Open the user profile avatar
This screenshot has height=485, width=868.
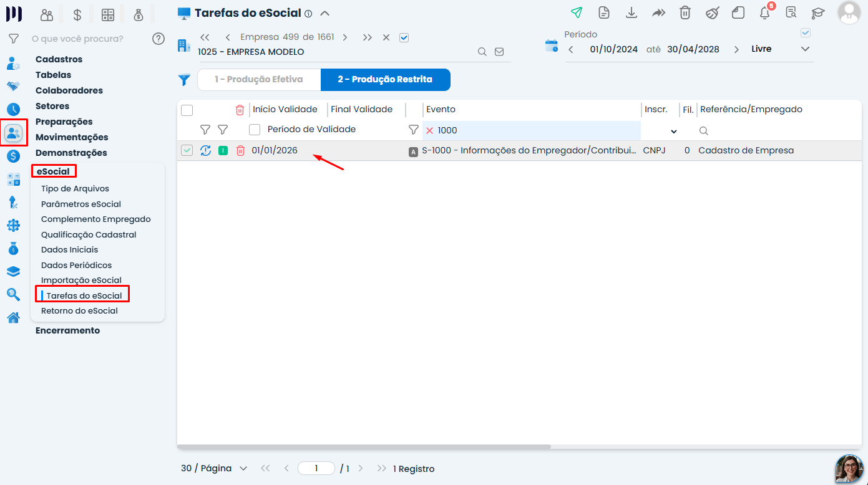[x=849, y=12]
